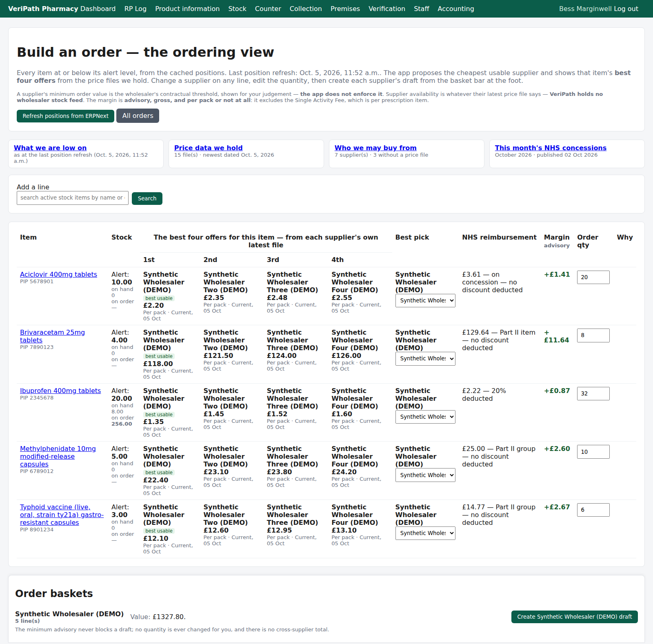Screen dimensions: 653x644
Task: Open the Ibuprofen 400mg tablets item
Action: (60, 391)
